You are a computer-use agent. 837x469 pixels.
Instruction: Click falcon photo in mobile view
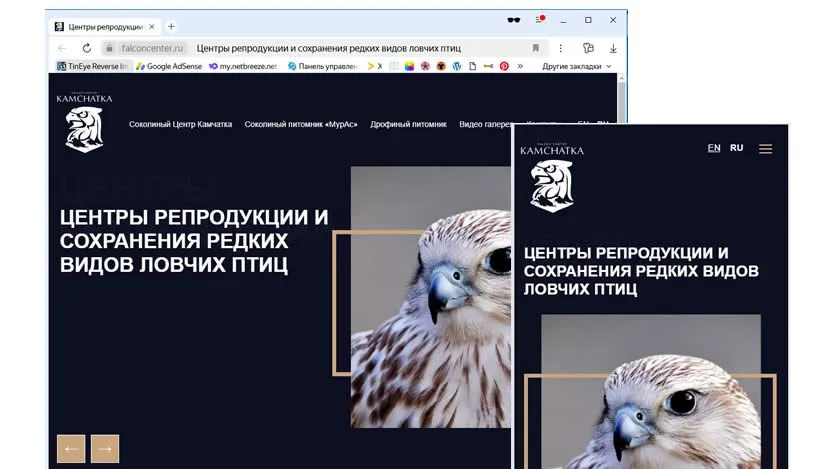651,392
